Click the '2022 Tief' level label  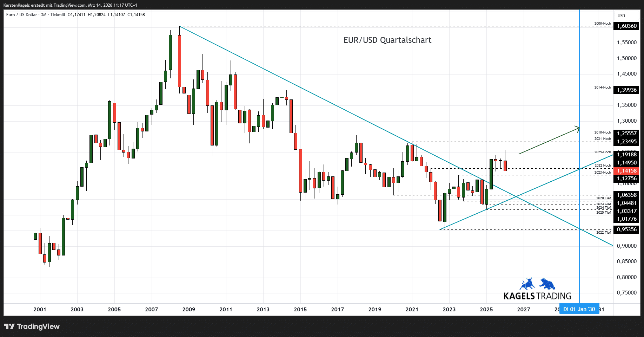click(603, 233)
